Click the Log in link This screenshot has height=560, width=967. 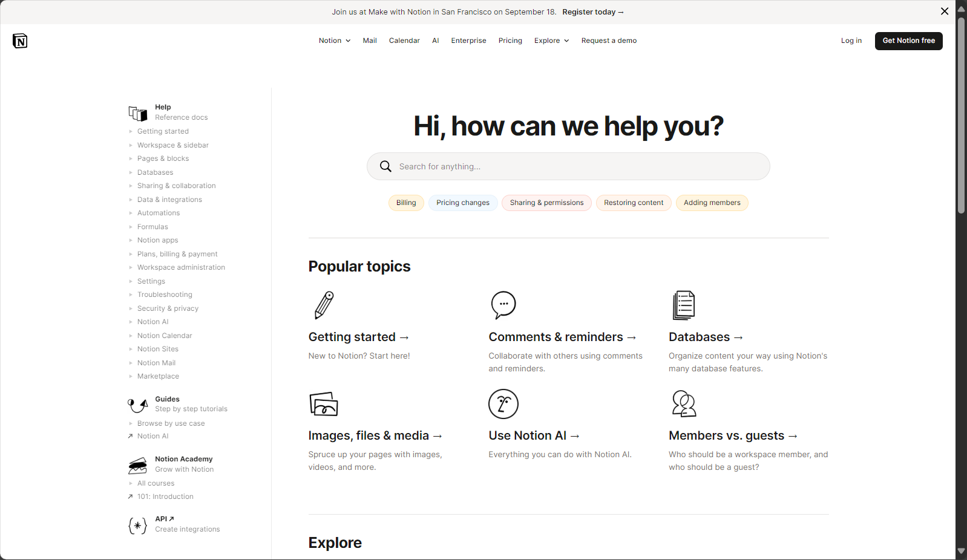851,41
